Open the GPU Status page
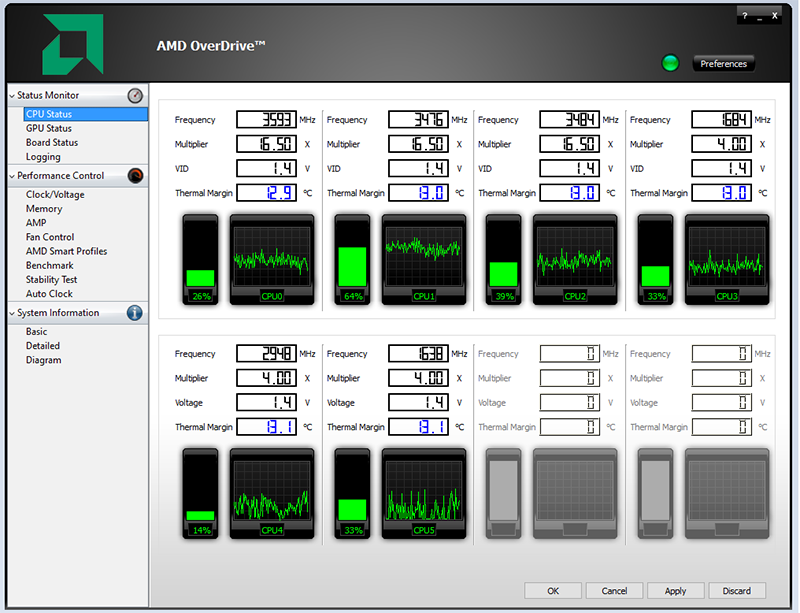Image resolution: width=800 pixels, height=613 pixels. [x=48, y=128]
